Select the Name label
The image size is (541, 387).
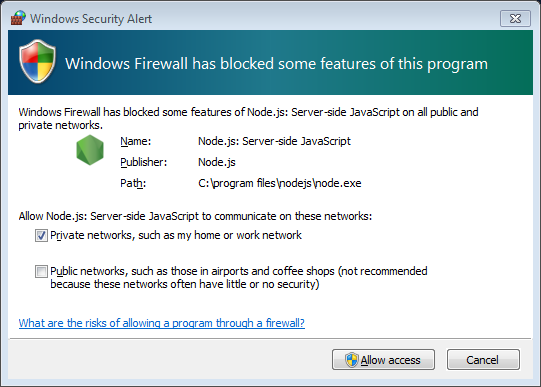[x=136, y=141]
